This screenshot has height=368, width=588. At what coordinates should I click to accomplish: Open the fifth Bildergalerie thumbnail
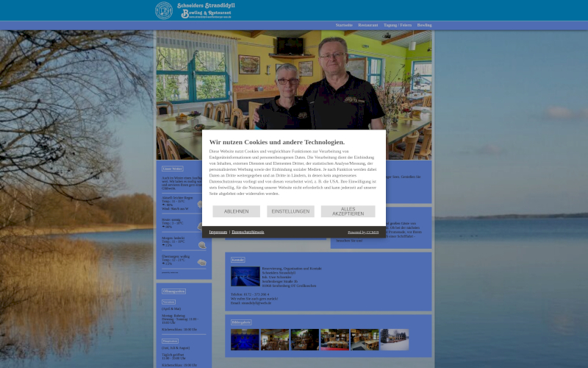point(365,339)
